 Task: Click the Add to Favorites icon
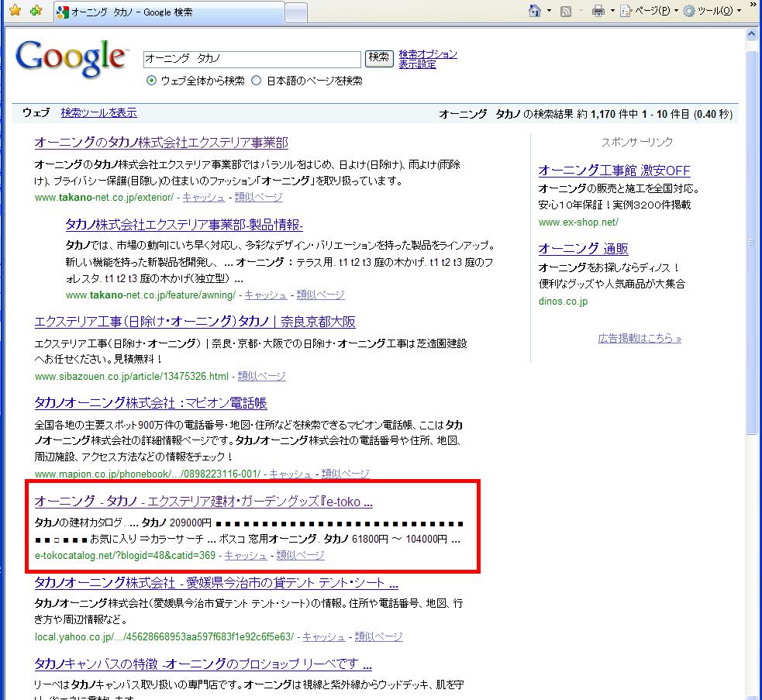[36, 11]
